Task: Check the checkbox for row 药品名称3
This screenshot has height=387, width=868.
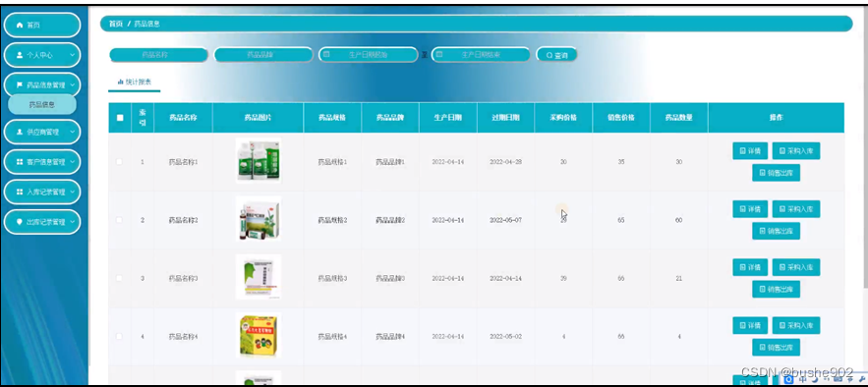Action: click(x=120, y=278)
